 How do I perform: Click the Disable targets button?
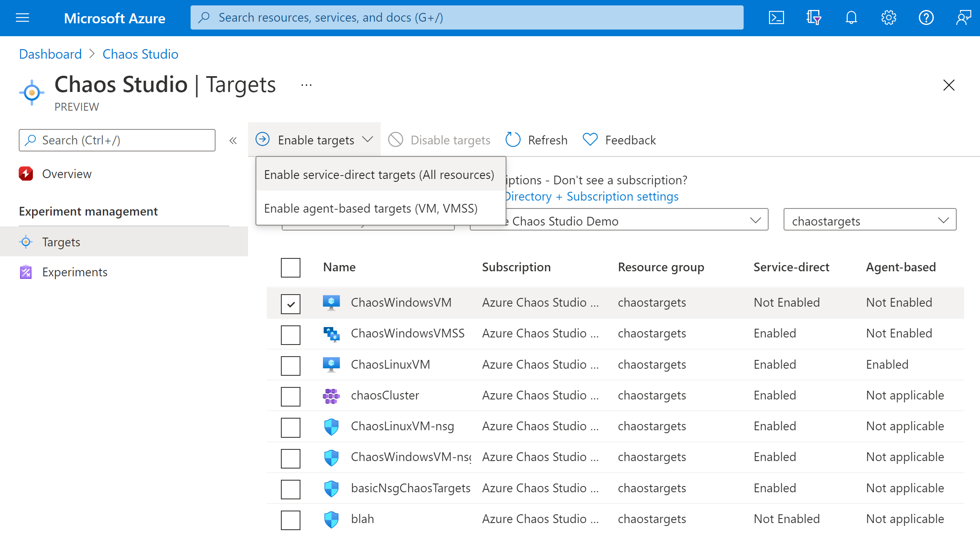click(x=440, y=139)
